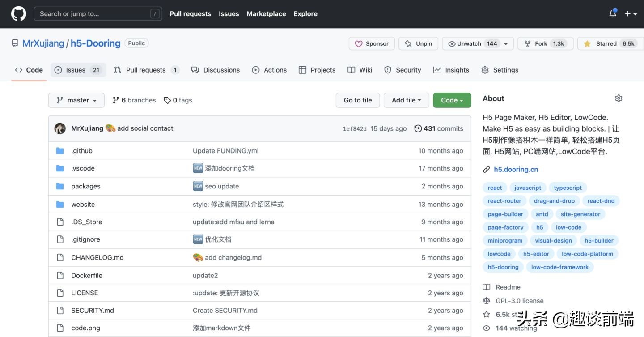This screenshot has height=337, width=644.
Task: Open the MrXujiang owner link
Action: pyautogui.click(x=43, y=43)
